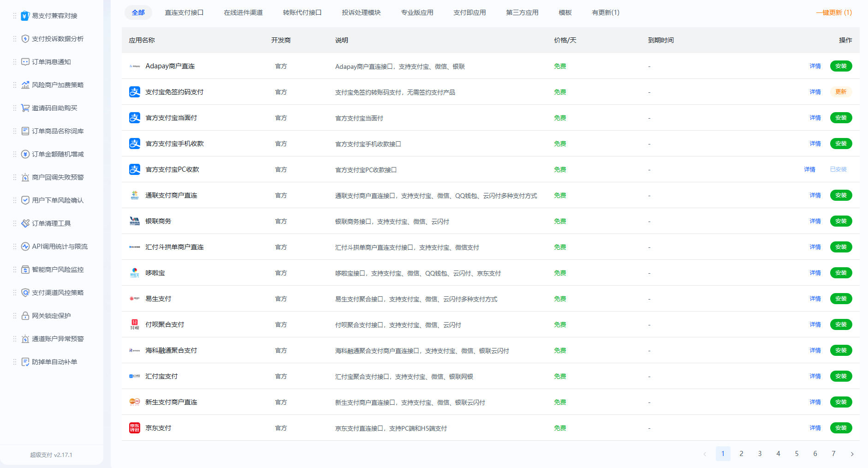Switch to the 全部 tab
The width and height of the screenshot is (868, 468).
(x=138, y=12)
